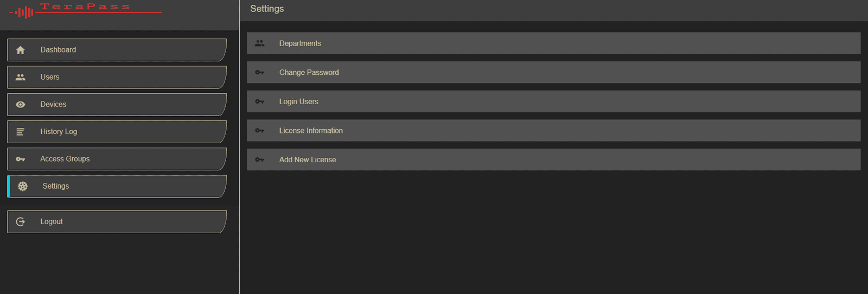
Task: Click the Access Groups key icon
Action: point(21,159)
